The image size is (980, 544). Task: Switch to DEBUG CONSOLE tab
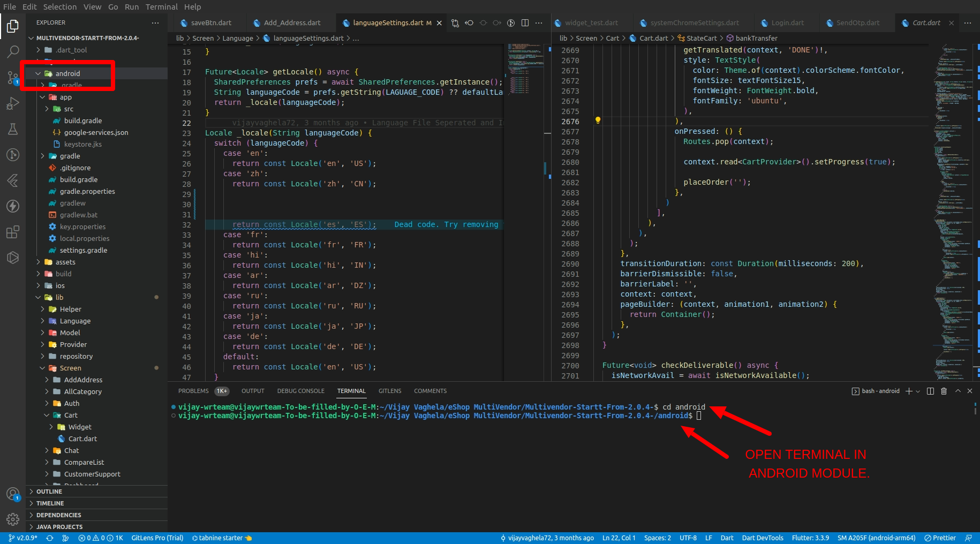[300, 391]
